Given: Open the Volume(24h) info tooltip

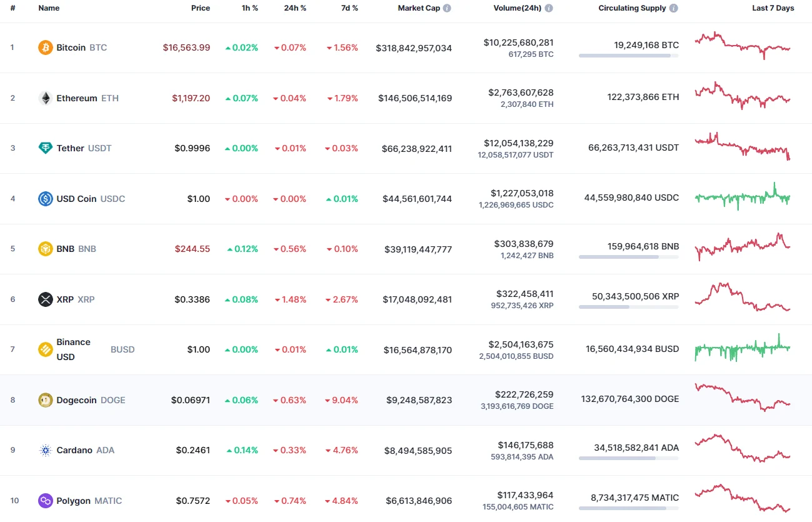Looking at the screenshot, I should pyautogui.click(x=548, y=8).
